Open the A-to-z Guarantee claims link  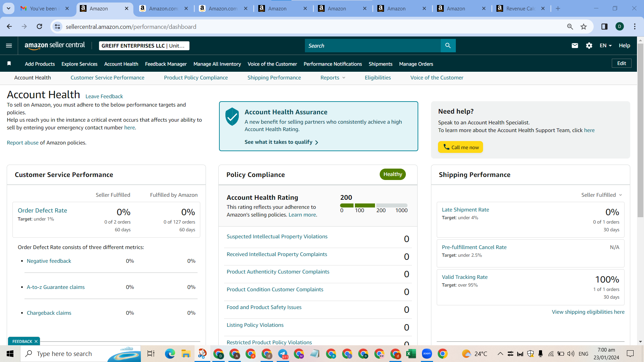pyautogui.click(x=56, y=287)
